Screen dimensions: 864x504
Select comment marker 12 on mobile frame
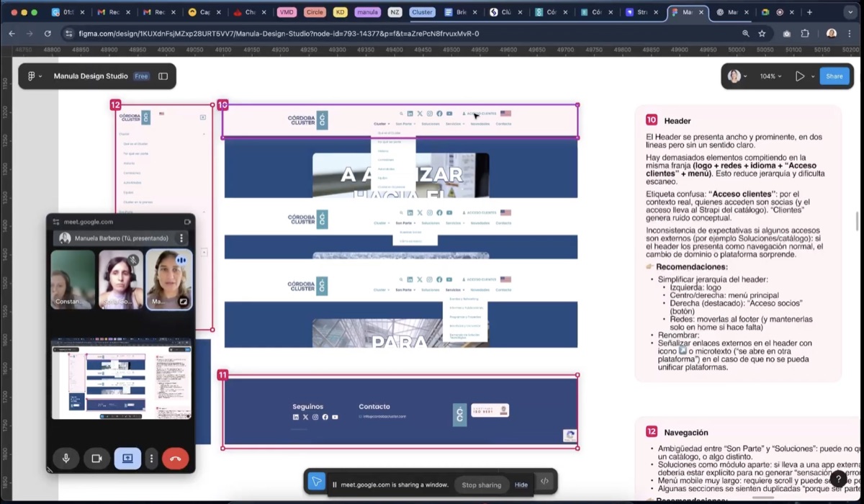click(115, 105)
